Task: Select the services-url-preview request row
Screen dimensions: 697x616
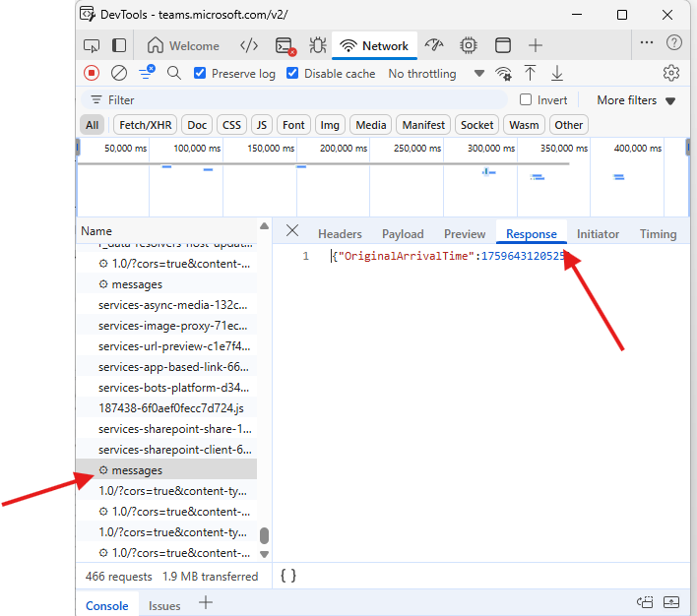Action: pos(173,345)
